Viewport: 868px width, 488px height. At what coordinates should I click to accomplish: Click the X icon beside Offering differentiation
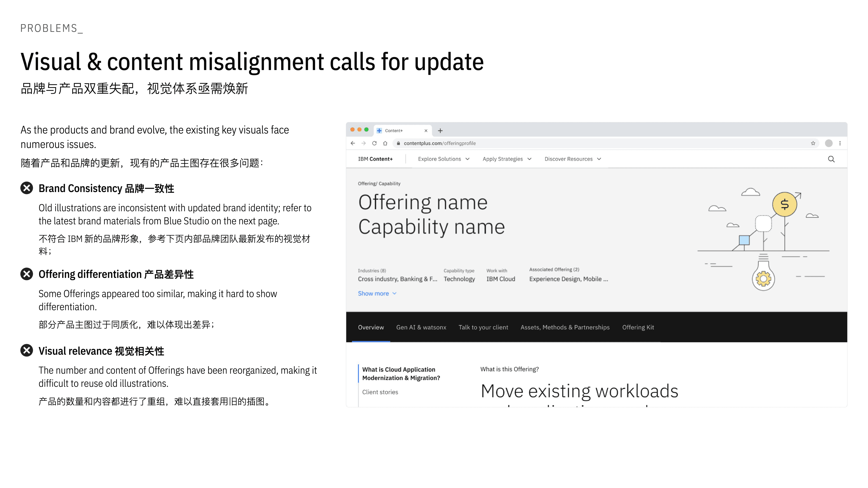[27, 274]
